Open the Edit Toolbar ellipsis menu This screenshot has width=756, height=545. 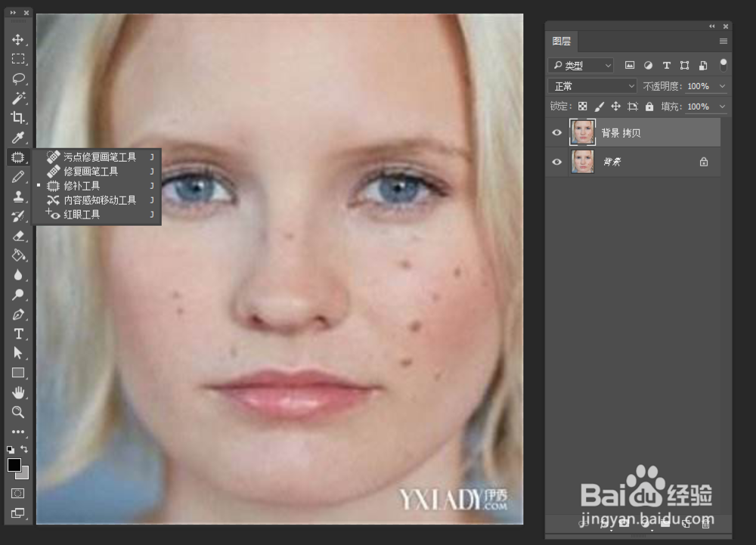[18, 432]
